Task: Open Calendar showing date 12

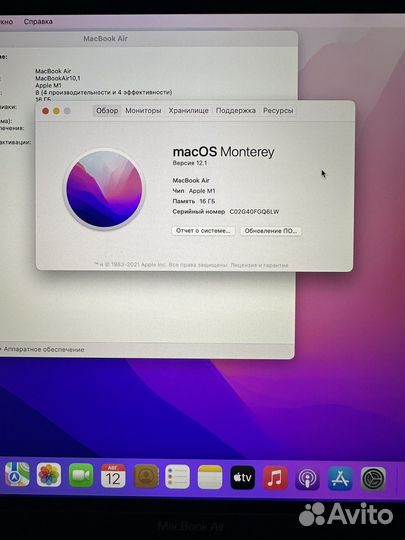Action: tap(113, 476)
